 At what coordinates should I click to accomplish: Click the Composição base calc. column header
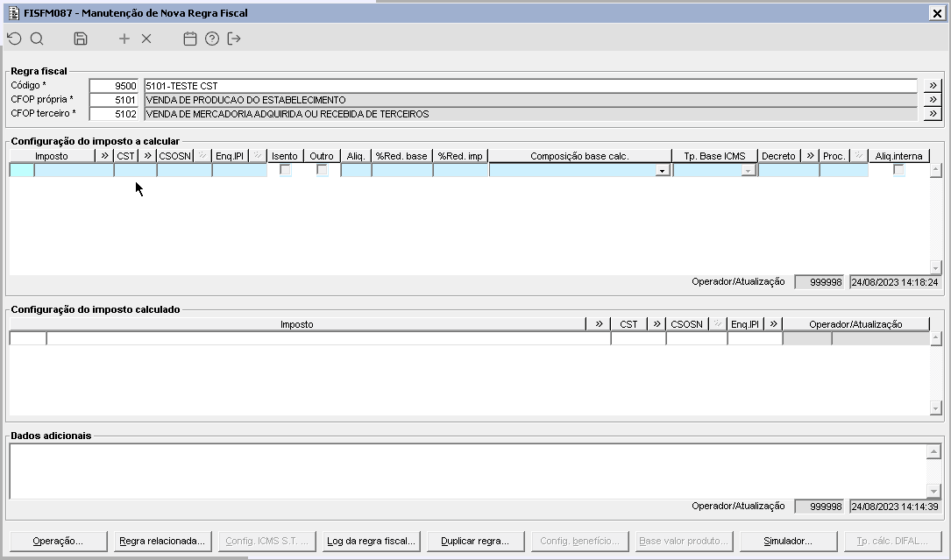click(x=579, y=156)
